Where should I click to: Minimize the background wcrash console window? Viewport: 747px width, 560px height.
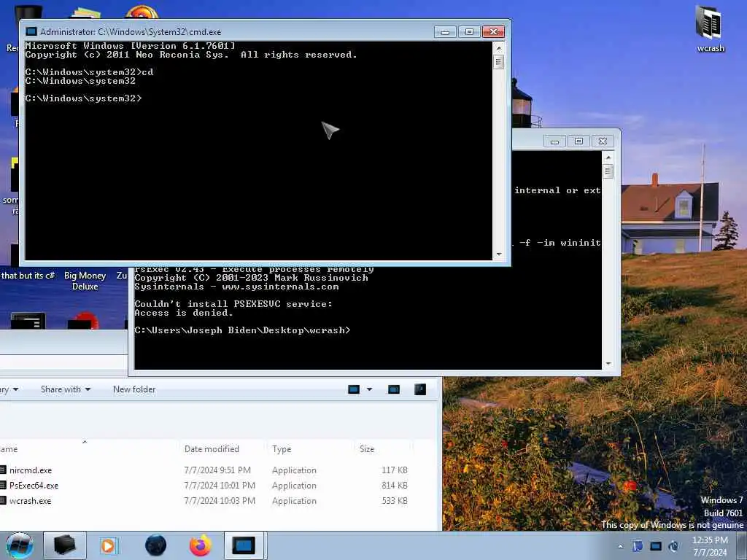[554, 141]
